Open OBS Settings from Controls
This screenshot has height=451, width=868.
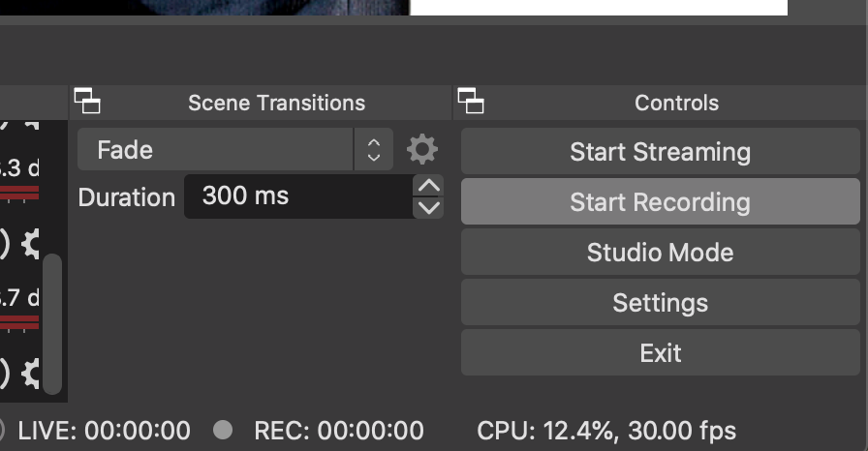[661, 302]
